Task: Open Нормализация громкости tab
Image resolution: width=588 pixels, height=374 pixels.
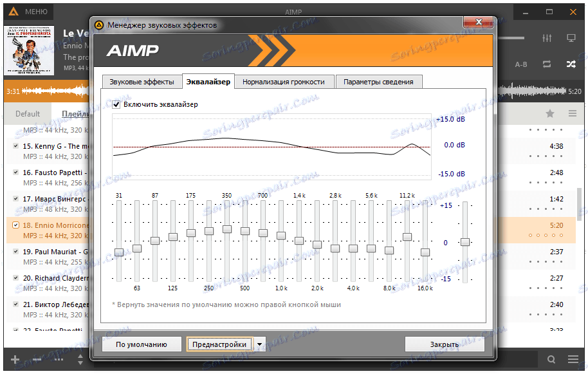Action: pos(284,82)
